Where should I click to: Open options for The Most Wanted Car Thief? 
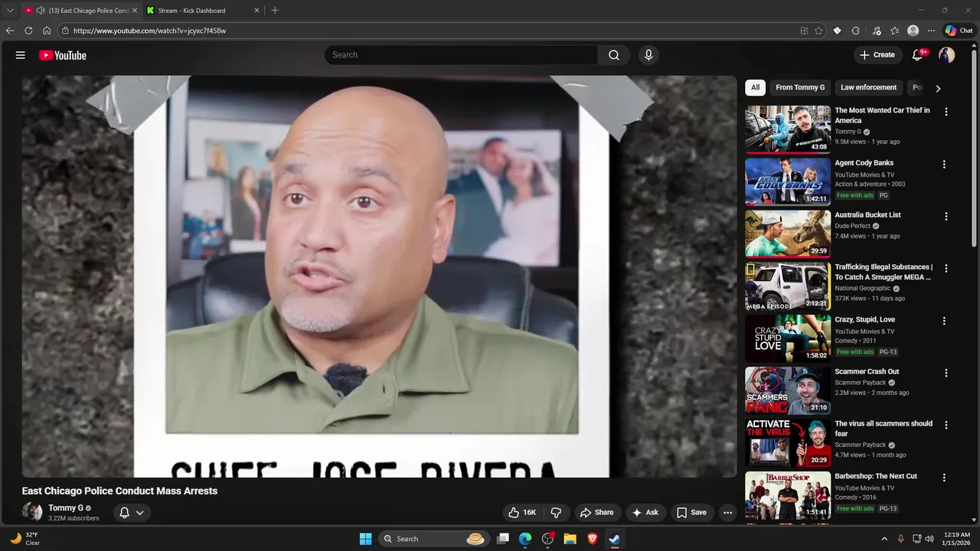point(946,112)
